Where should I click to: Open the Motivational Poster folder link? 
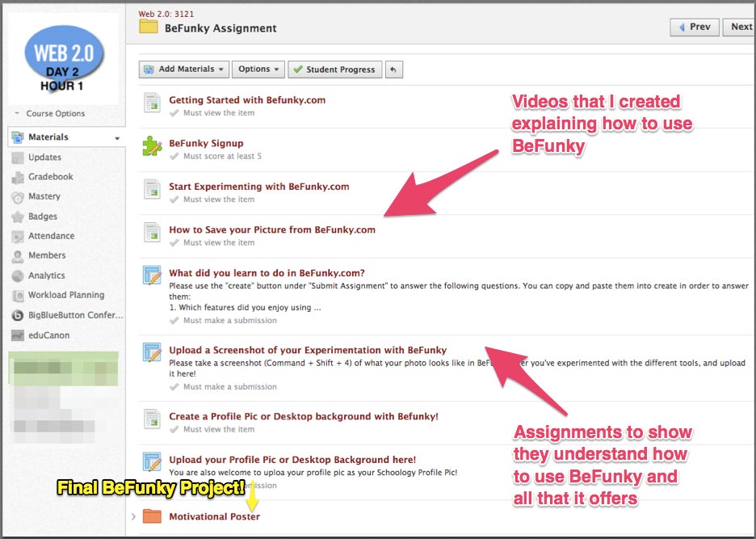(214, 516)
